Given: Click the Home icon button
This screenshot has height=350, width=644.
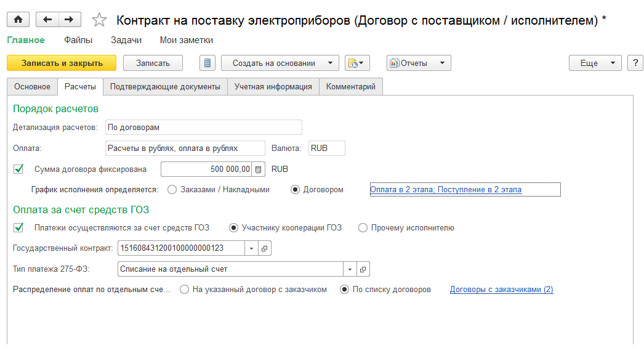Looking at the screenshot, I should (x=18, y=20).
